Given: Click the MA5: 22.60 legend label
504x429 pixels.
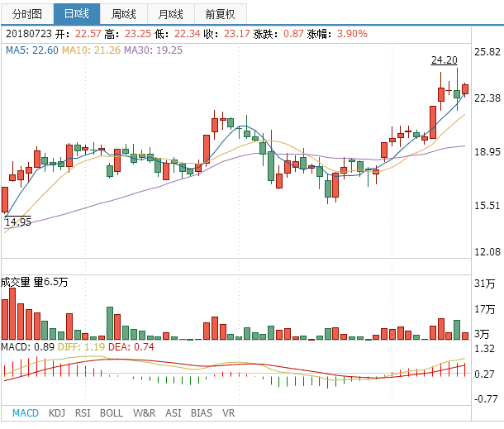Looking at the screenshot, I should pyautogui.click(x=32, y=50).
